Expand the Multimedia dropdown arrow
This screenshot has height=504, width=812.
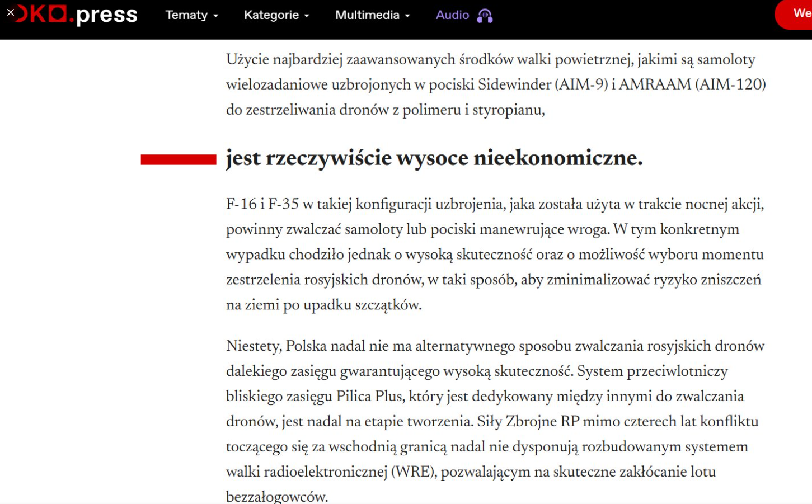point(407,16)
